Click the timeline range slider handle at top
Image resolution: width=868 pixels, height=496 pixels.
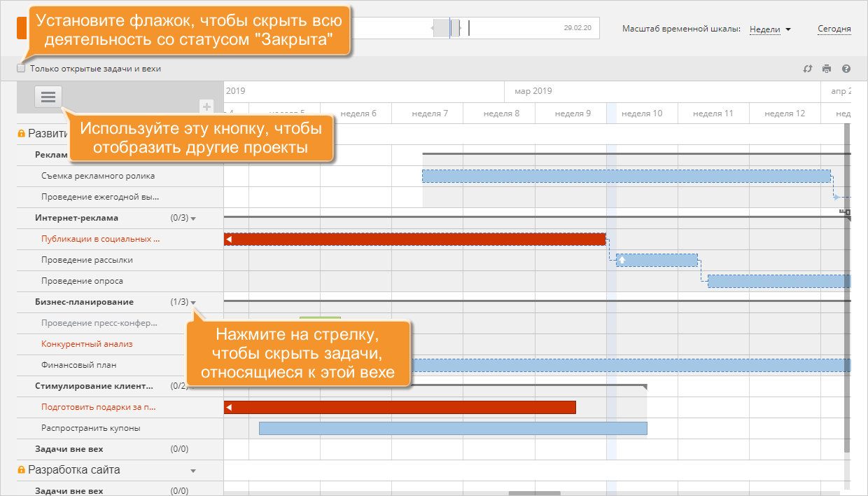click(x=445, y=28)
